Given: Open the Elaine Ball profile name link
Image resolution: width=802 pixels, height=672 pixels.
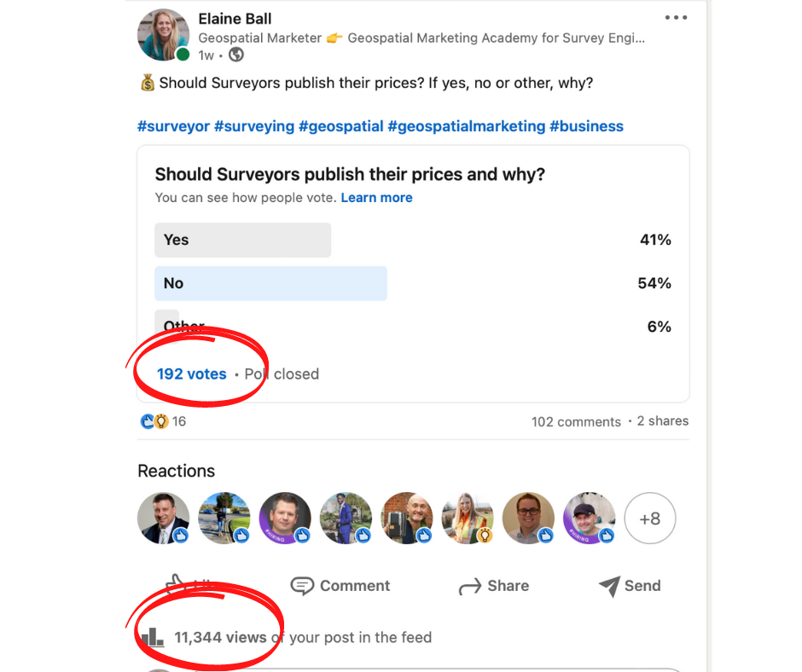Looking at the screenshot, I should pyautogui.click(x=235, y=19).
